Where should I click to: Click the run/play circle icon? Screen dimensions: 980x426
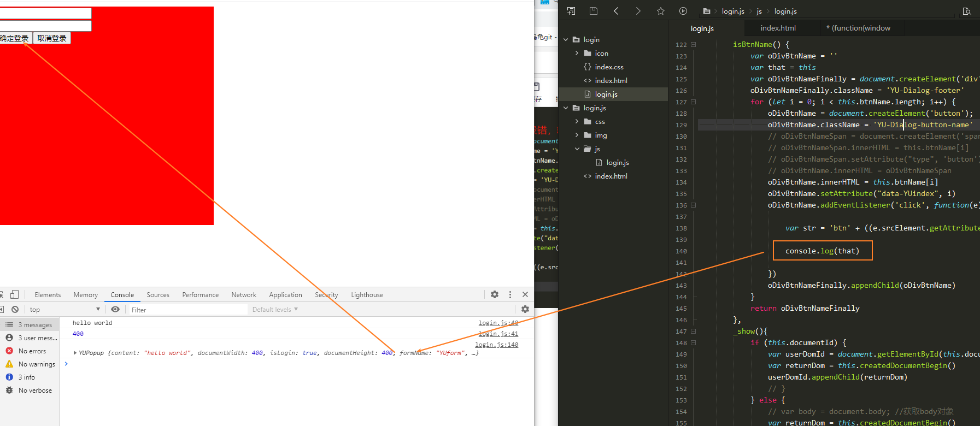click(683, 11)
